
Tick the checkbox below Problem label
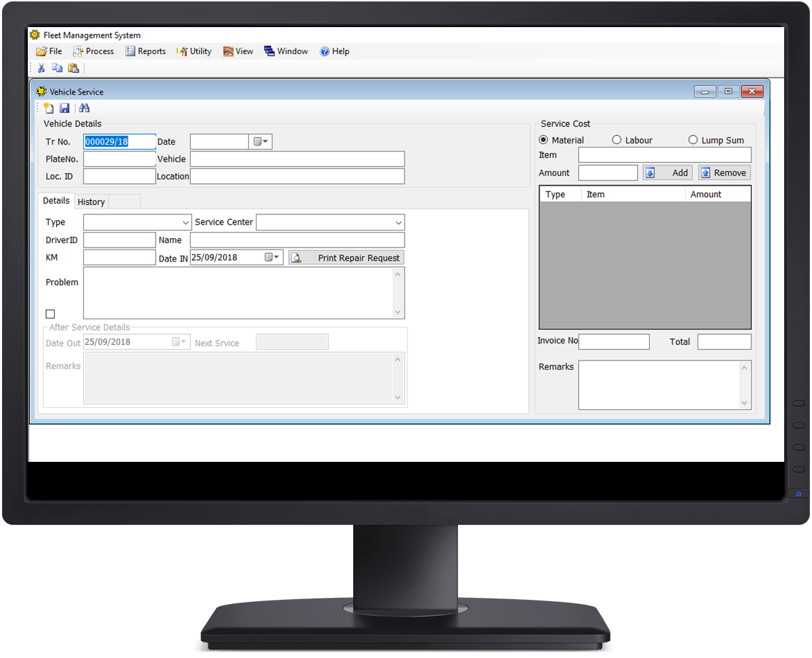pyautogui.click(x=50, y=314)
